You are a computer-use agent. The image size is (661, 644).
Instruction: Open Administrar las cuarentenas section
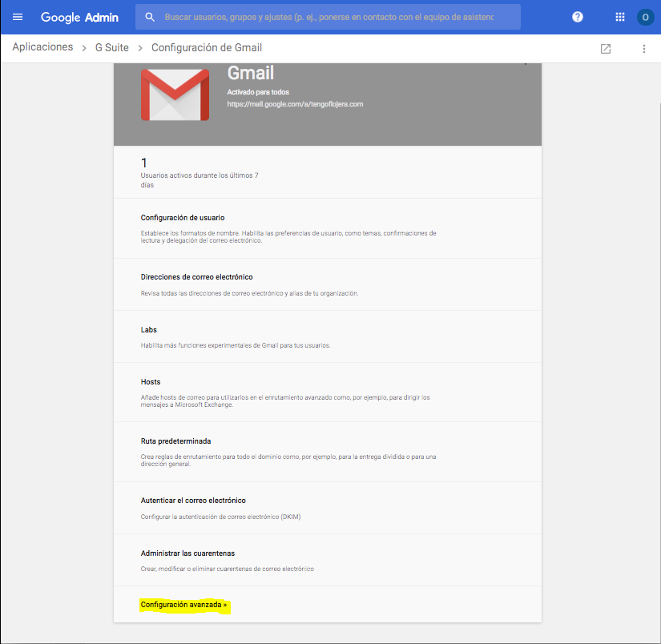pos(328,560)
